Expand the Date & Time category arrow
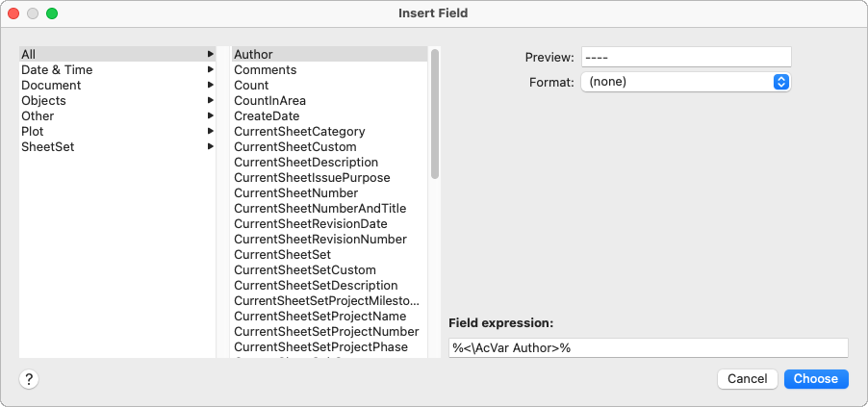Image resolution: width=868 pixels, height=407 pixels. tap(210, 69)
